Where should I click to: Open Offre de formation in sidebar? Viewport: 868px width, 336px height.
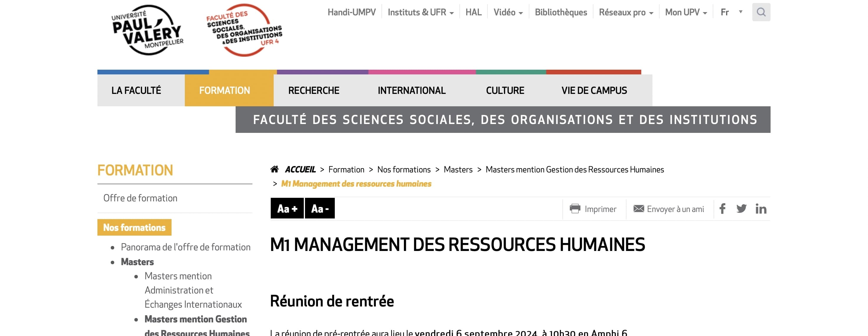pos(140,198)
